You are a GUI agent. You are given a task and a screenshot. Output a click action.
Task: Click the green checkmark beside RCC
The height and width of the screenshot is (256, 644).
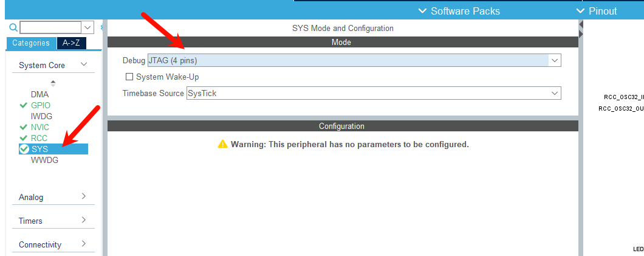click(24, 138)
